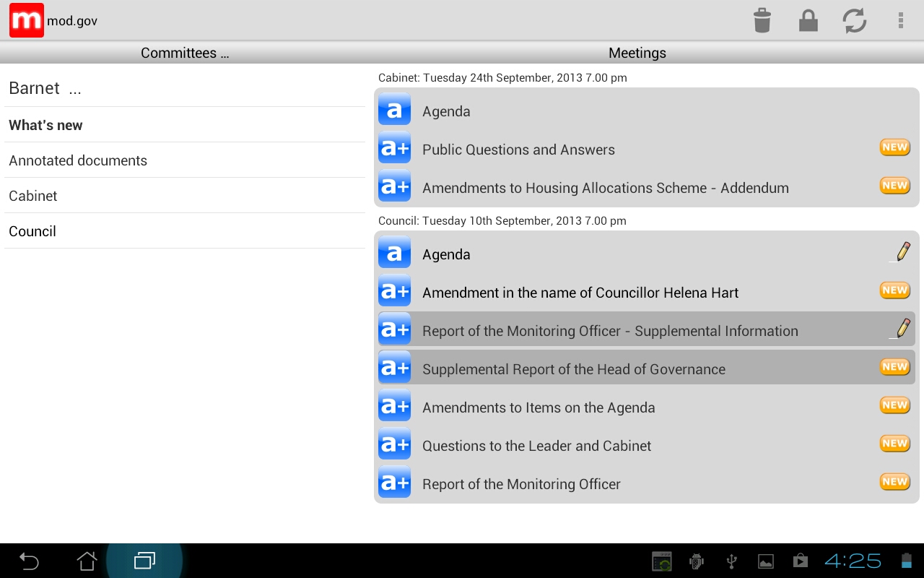Select the Committees header
Viewport: 924px width, 578px height.
coord(185,53)
